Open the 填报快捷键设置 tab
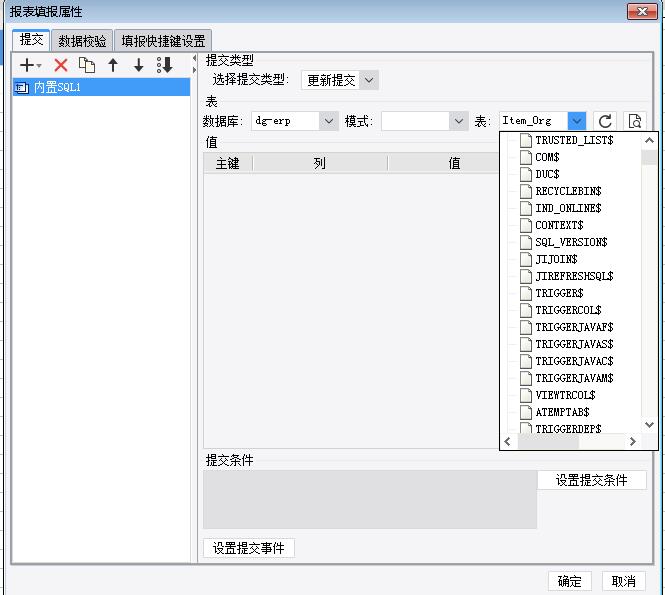Screen dimensions: 665x595 coord(163,41)
